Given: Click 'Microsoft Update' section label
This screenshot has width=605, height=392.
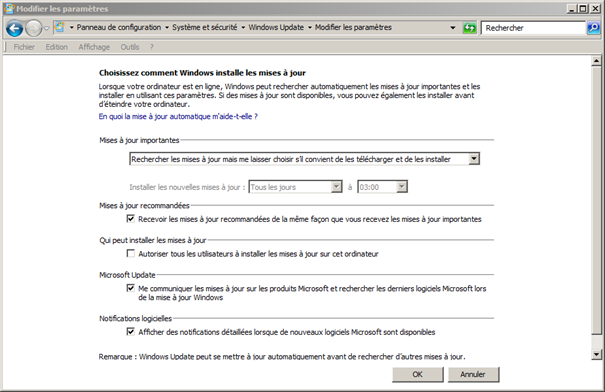Looking at the screenshot, I should 127,275.
